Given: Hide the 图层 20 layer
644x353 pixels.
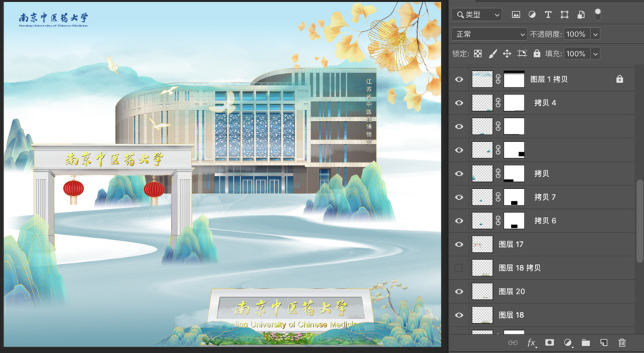Looking at the screenshot, I should click(459, 291).
